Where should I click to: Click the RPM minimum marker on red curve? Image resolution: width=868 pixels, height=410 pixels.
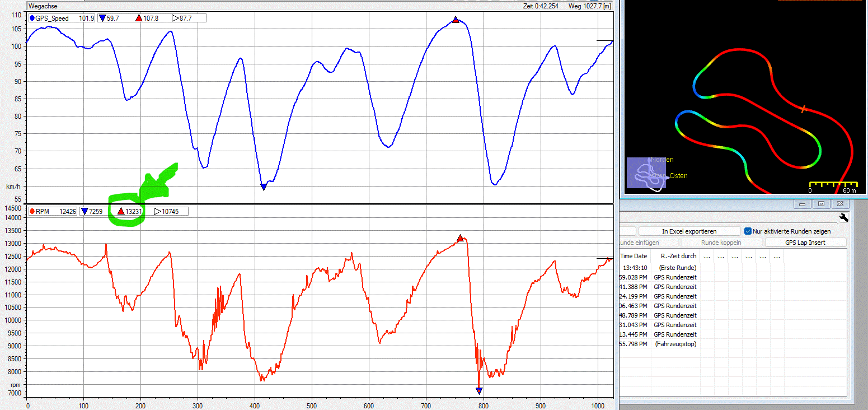click(x=479, y=390)
